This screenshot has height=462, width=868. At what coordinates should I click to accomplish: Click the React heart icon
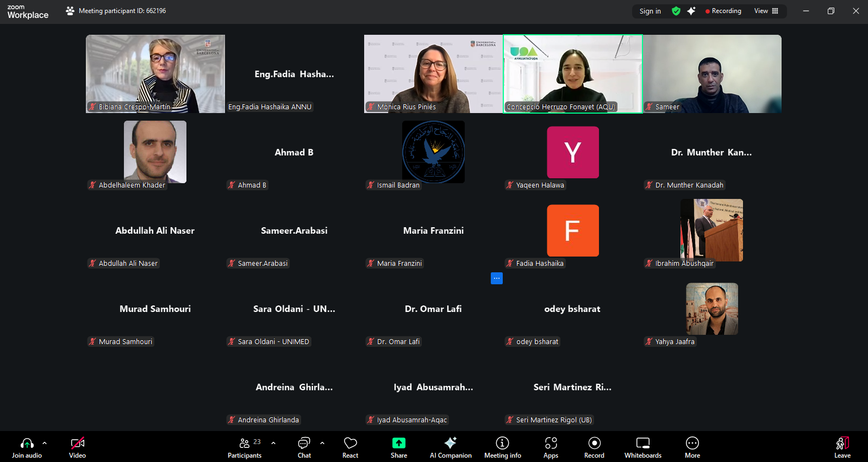pyautogui.click(x=350, y=444)
